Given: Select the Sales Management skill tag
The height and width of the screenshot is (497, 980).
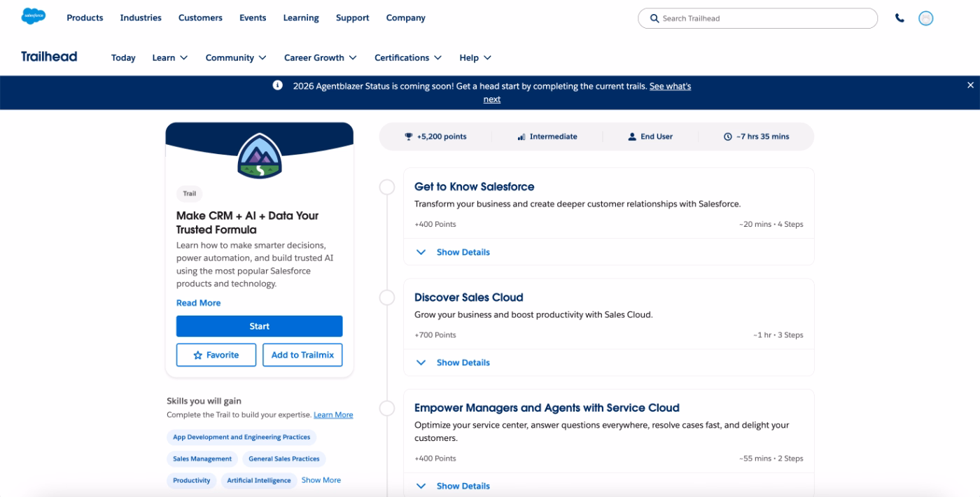Looking at the screenshot, I should (x=202, y=459).
